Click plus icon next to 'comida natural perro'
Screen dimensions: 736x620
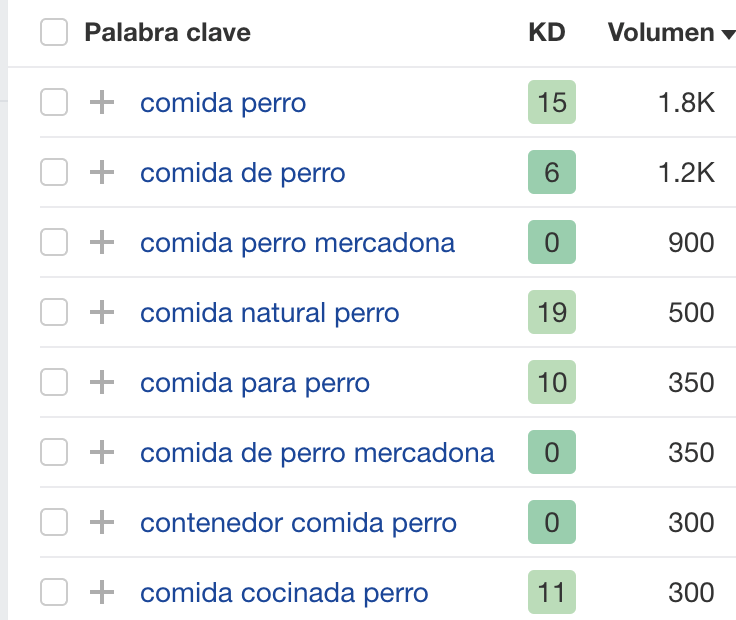[x=102, y=312]
